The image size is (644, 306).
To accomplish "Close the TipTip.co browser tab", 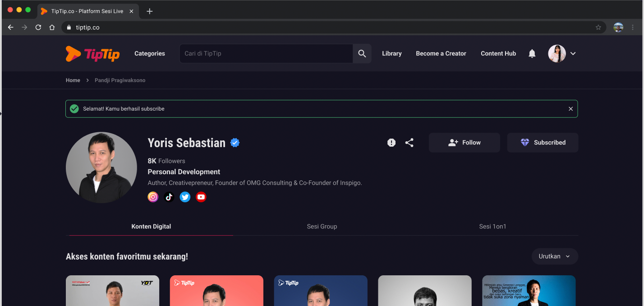I will point(131,11).
